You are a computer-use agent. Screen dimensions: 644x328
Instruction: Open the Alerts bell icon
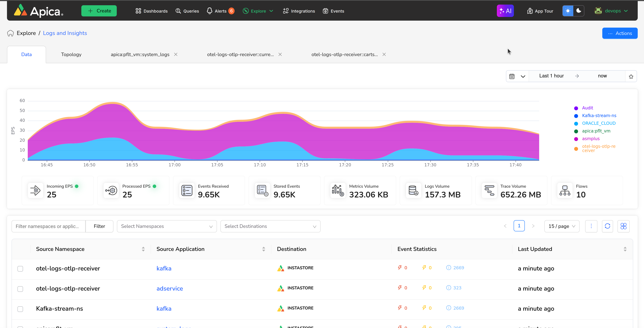click(209, 11)
